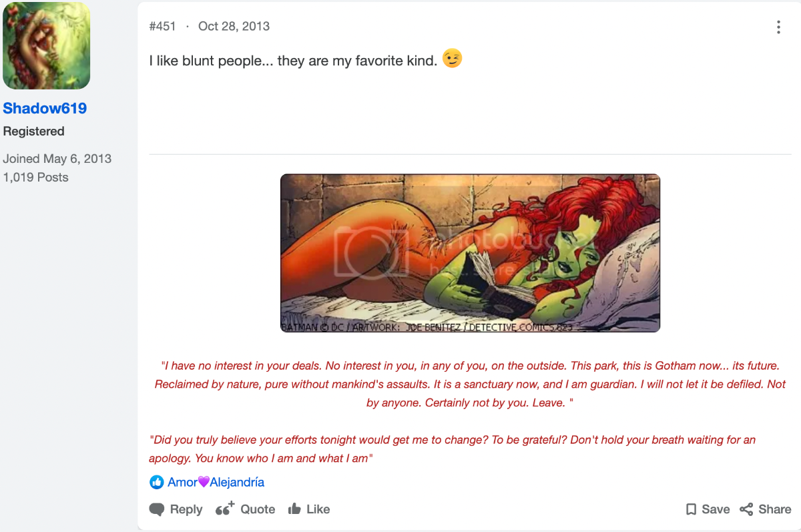
Task: Click the Quote button label
Action: [x=258, y=509]
